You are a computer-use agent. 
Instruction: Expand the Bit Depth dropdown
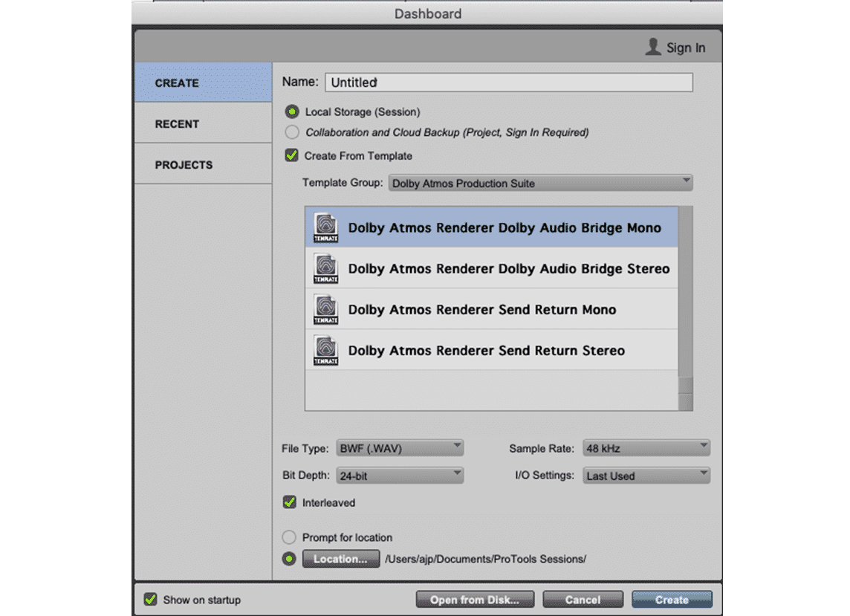point(400,476)
